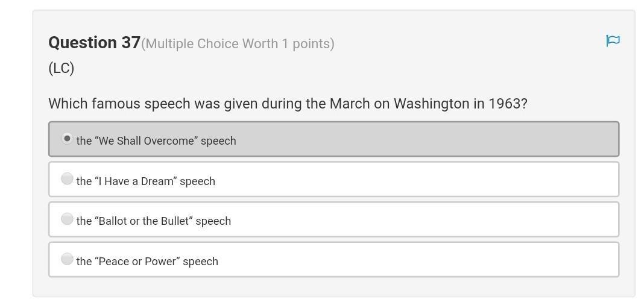Flag Question 37 for review
The width and height of the screenshot is (644, 305).
(613, 40)
